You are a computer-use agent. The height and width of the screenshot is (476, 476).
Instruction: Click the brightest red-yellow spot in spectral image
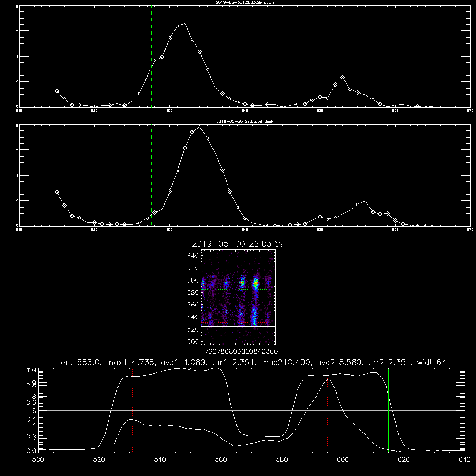point(256,284)
